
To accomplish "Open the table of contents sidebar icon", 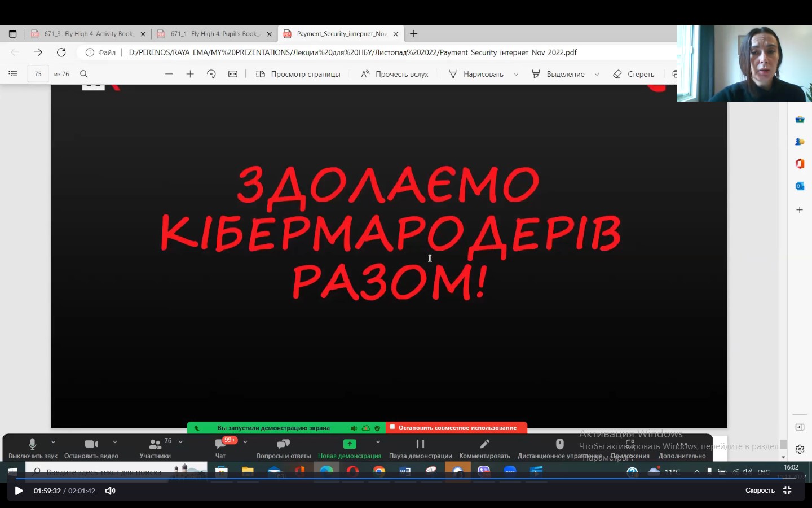I will pos(13,74).
